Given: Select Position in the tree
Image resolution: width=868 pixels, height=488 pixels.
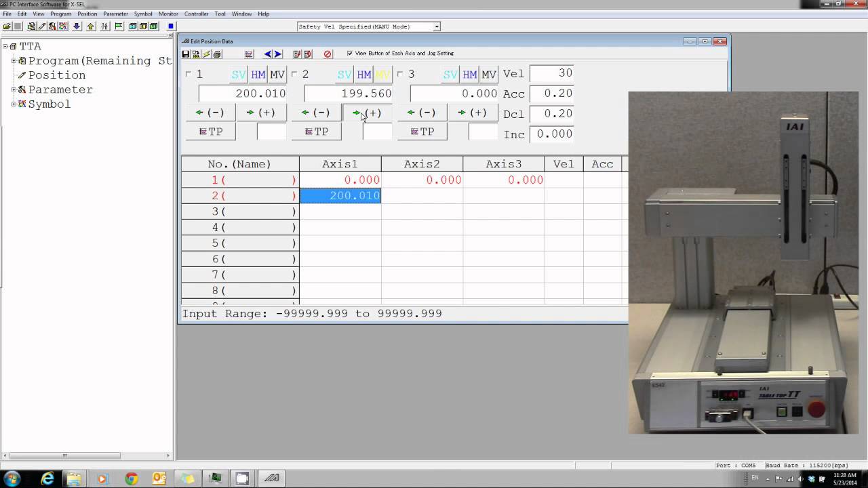Looking at the screenshot, I should 57,75.
